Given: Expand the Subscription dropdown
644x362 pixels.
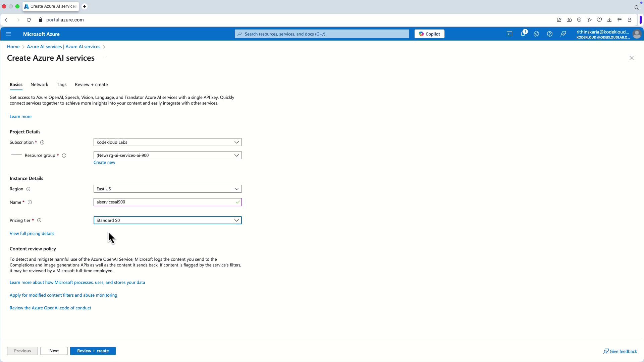Looking at the screenshot, I should [167, 142].
